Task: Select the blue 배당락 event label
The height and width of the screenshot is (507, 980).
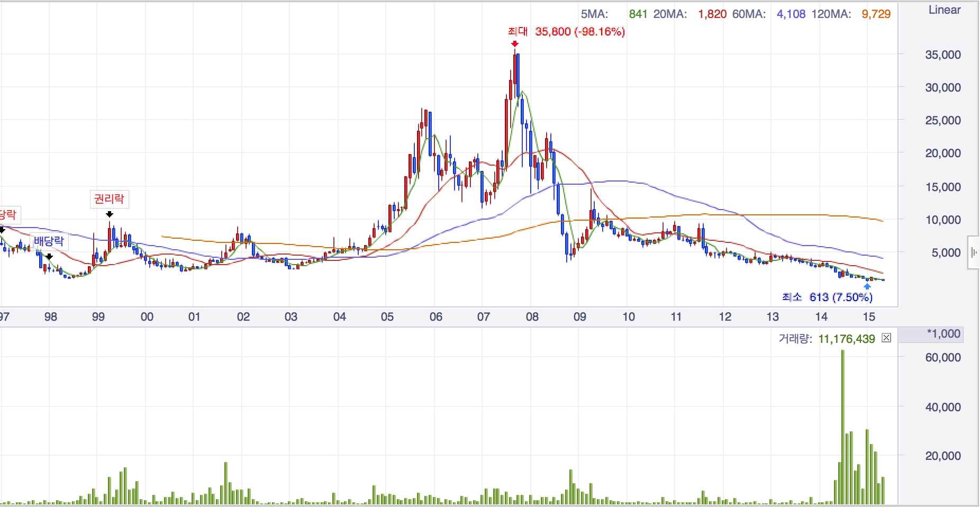Action: click(49, 241)
